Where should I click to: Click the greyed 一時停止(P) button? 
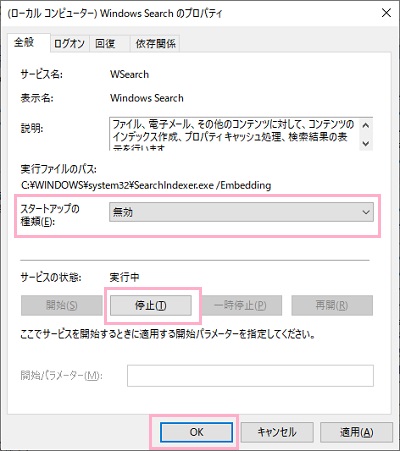[x=242, y=305]
